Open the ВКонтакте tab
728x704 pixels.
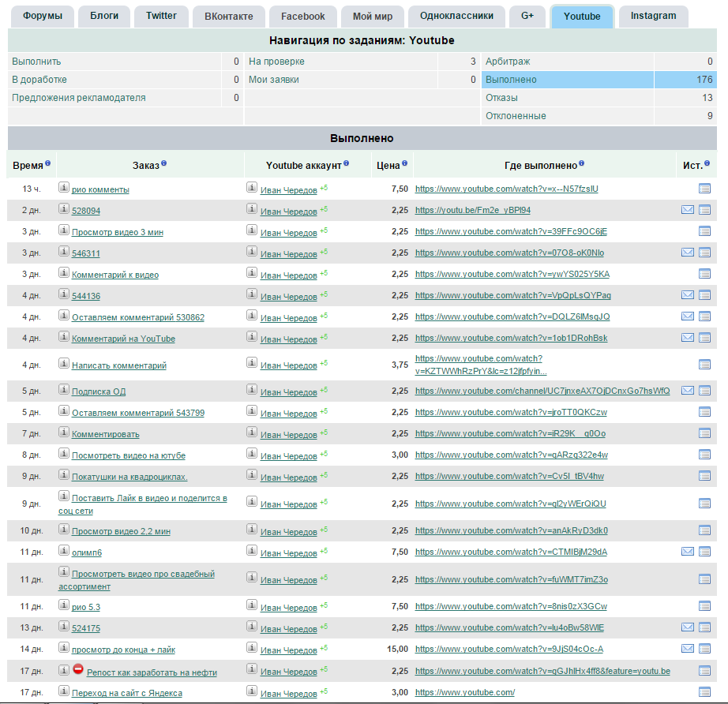pyautogui.click(x=229, y=17)
